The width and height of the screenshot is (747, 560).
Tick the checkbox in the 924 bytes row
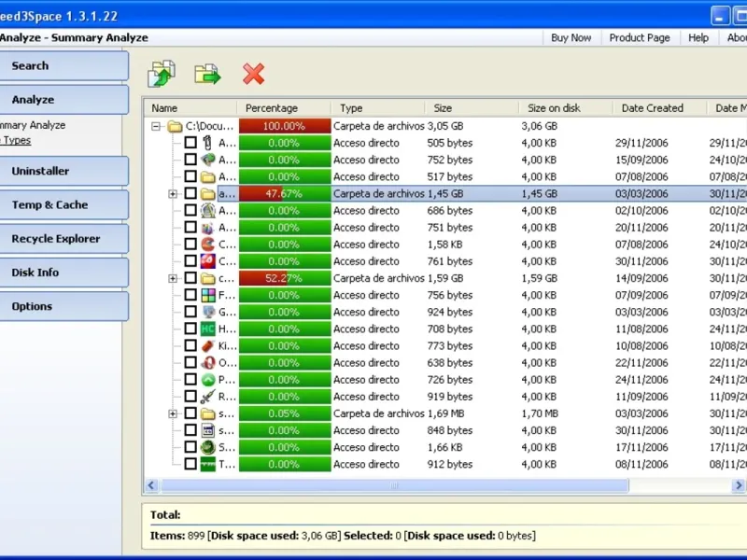190,312
